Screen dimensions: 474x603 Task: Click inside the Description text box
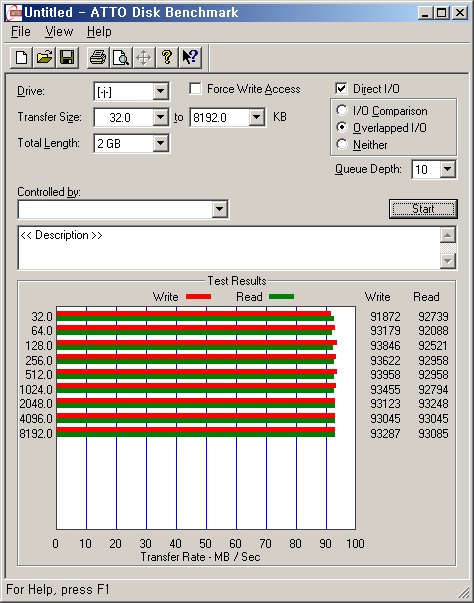(x=229, y=248)
